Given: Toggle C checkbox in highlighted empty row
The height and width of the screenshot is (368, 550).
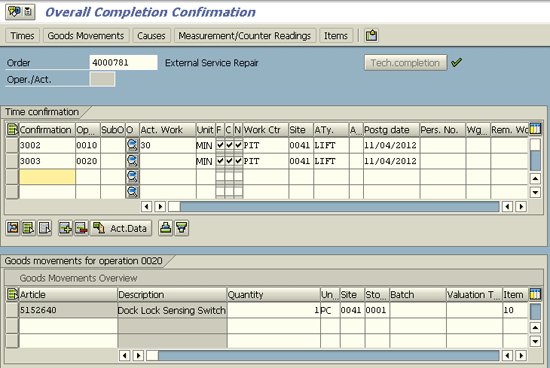Looking at the screenshot, I should coord(229,176).
